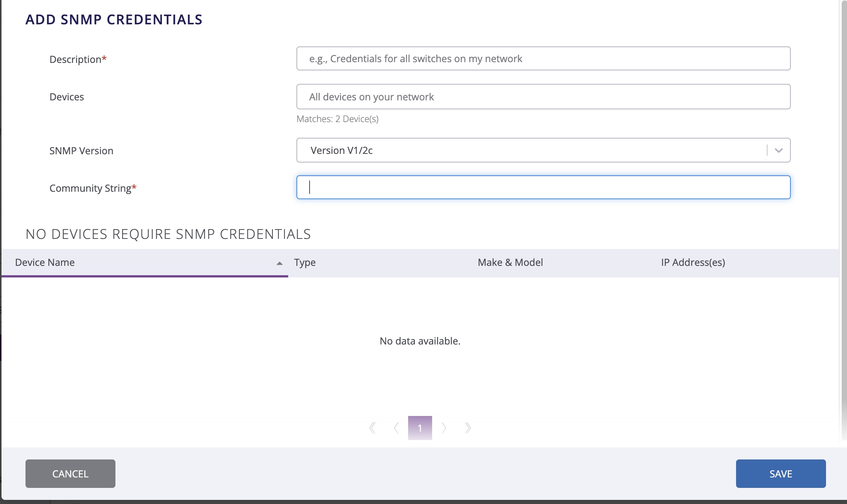The height and width of the screenshot is (504, 847).
Task: Select page 1 in the pagination
Action: tap(420, 428)
